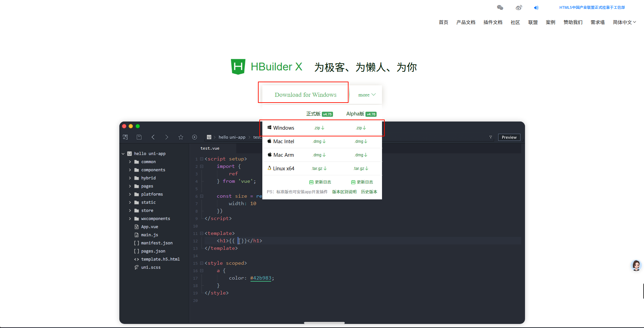Download the 正式版 Mac Intel .dmg
644x328 pixels.
(319, 141)
